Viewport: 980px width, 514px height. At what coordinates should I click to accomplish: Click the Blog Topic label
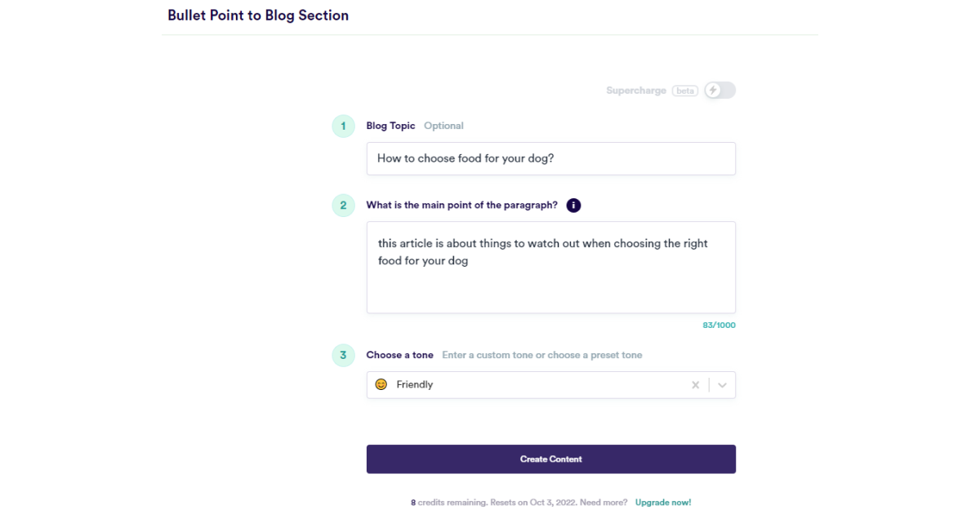tap(390, 126)
